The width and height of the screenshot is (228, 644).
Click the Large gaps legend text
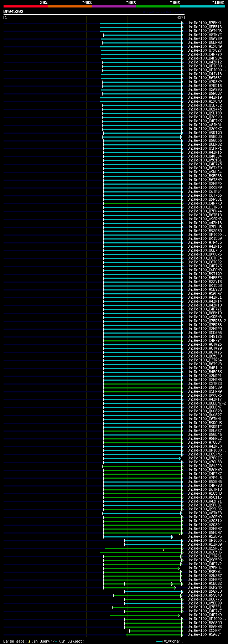[44, 641]
